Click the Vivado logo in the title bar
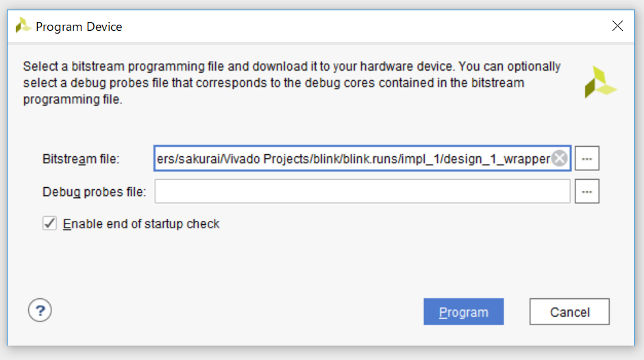644x360 pixels. 23,26
